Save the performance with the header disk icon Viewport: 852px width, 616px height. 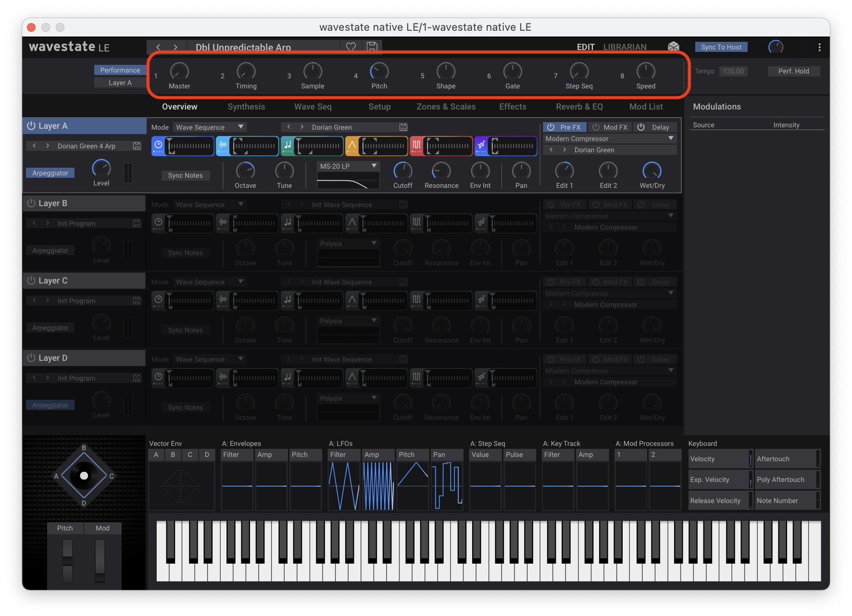[372, 47]
